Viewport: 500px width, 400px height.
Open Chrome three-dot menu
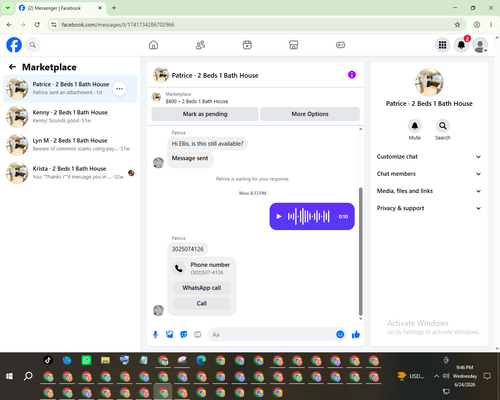pos(491,25)
